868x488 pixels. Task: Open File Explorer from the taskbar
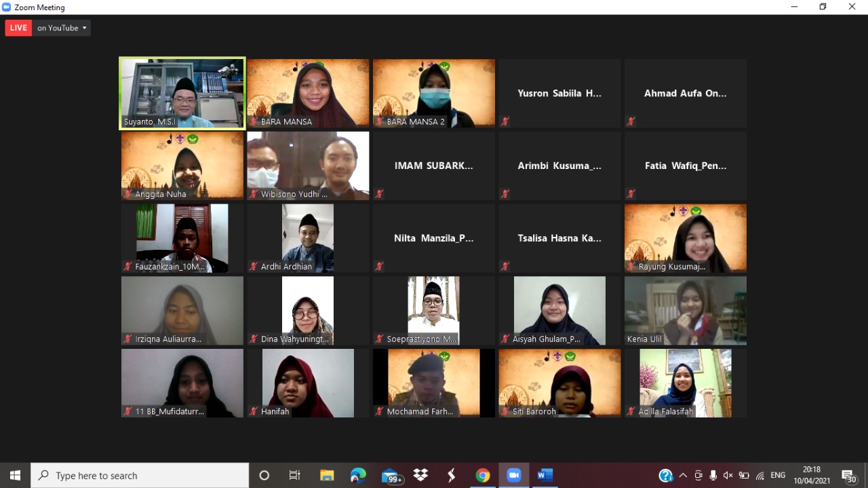point(327,476)
